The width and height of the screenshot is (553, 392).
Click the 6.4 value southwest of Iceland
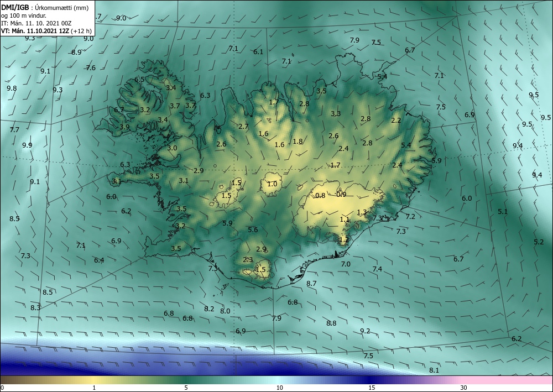[99, 260]
